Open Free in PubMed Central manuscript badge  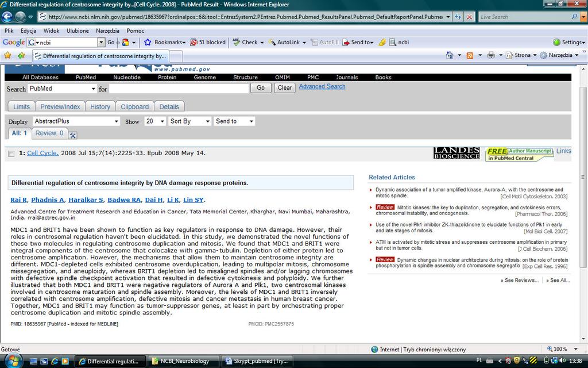(x=519, y=154)
